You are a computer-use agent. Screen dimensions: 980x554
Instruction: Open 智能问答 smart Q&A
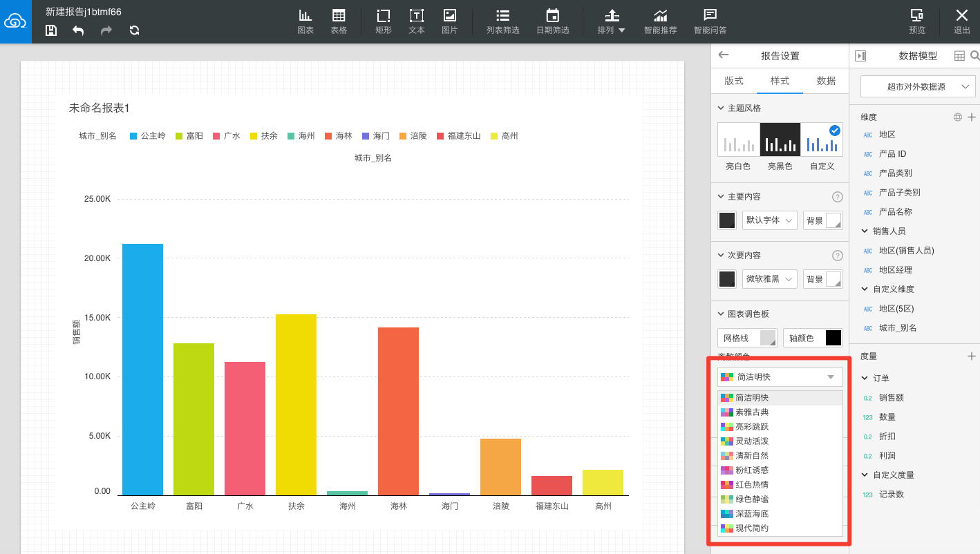point(710,21)
